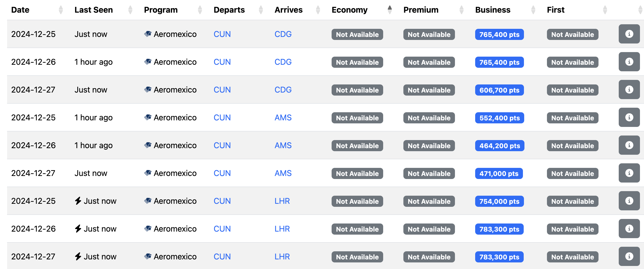Open info for the 765,400 pts 2024-12-25 CDG flight

click(x=629, y=34)
